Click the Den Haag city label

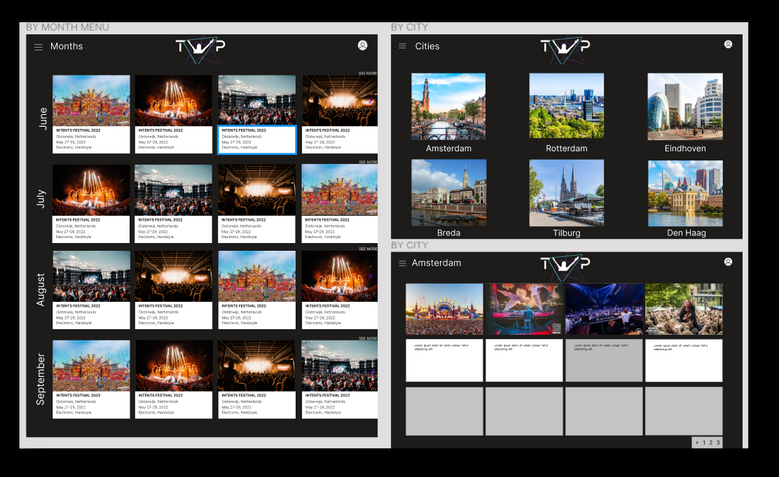point(686,233)
